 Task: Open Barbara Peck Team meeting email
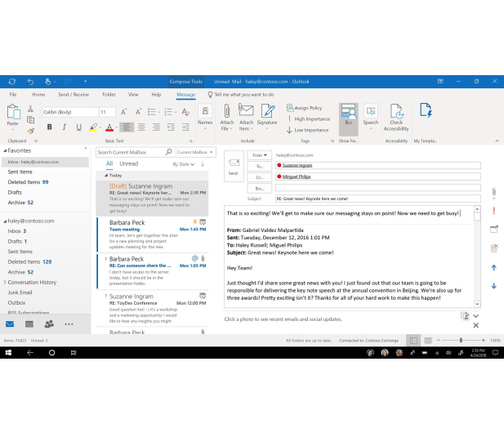pyautogui.click(x=153, y=234)
